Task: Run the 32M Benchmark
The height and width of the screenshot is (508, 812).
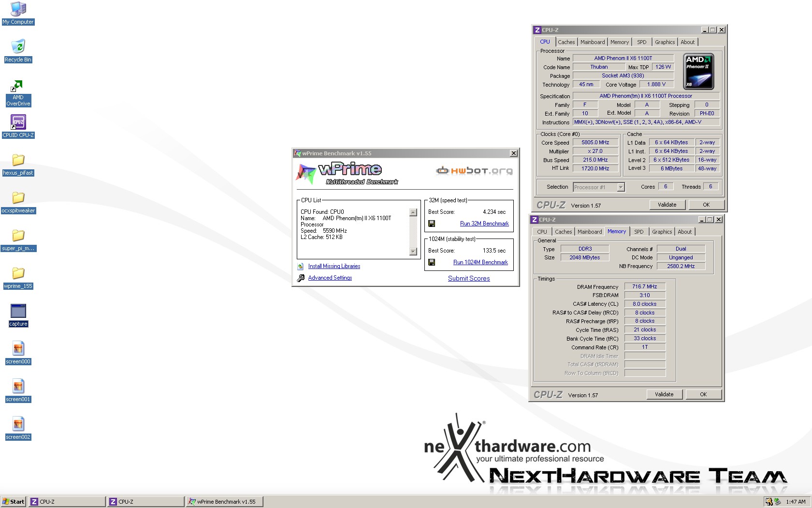Action: 484,224
